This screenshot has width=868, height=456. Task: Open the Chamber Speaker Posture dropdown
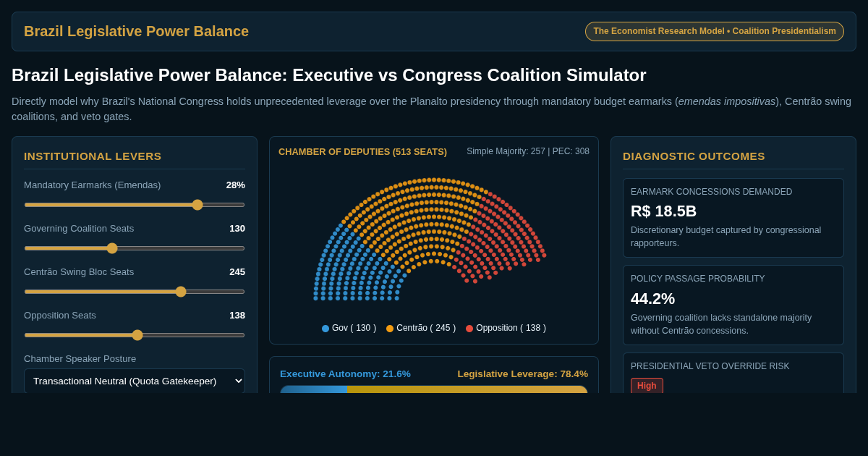click(x=135, y=381)
